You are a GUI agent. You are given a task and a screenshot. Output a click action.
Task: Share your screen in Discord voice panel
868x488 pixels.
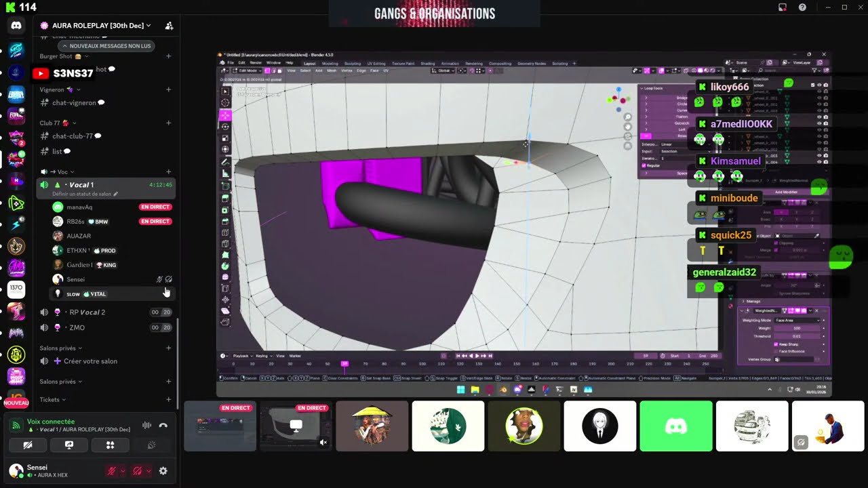(x=69, y=445)
